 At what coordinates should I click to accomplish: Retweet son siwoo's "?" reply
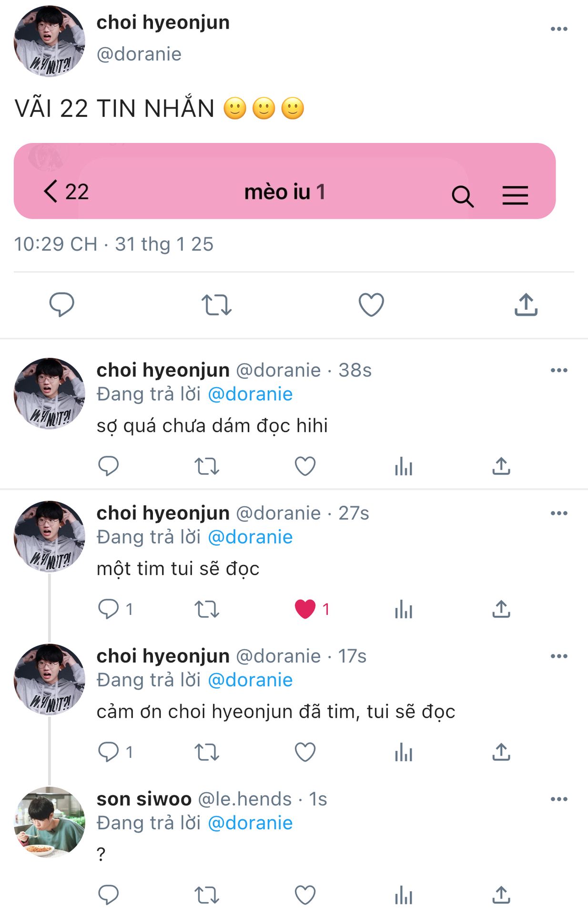pyautogui.click(x=207, y=895)
